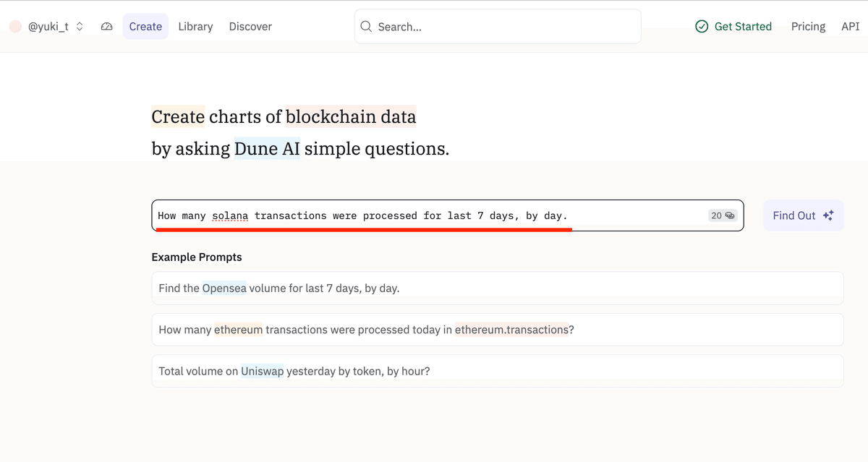Screen dimensions: 868x462
Task: Click the dashboard gauge icon
Action: 107,26
